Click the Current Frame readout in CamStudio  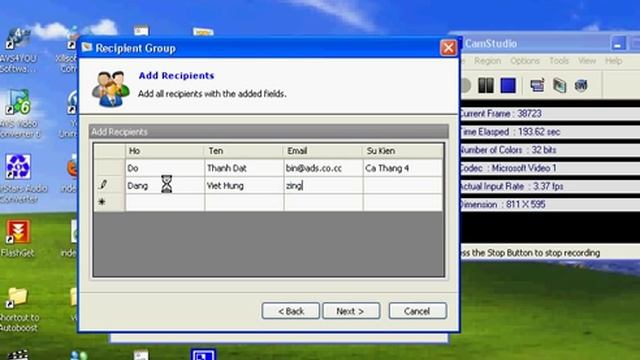click(x=501, y=113)
